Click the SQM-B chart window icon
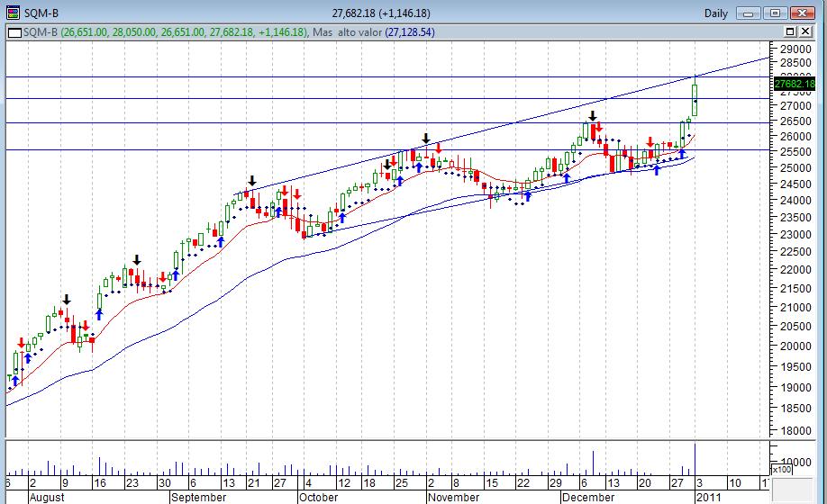The width and height of the screenshot is (827, 504). [x=13, y=13]
